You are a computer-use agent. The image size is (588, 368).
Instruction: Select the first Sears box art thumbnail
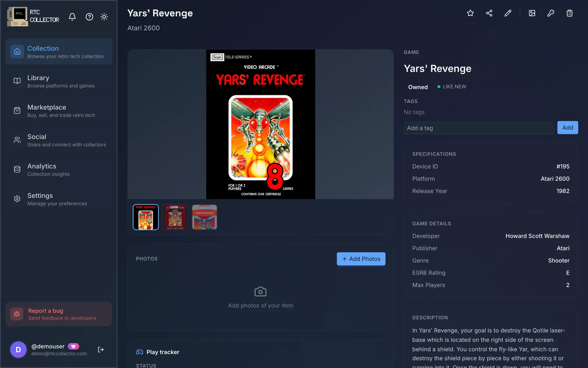point(146,217)
